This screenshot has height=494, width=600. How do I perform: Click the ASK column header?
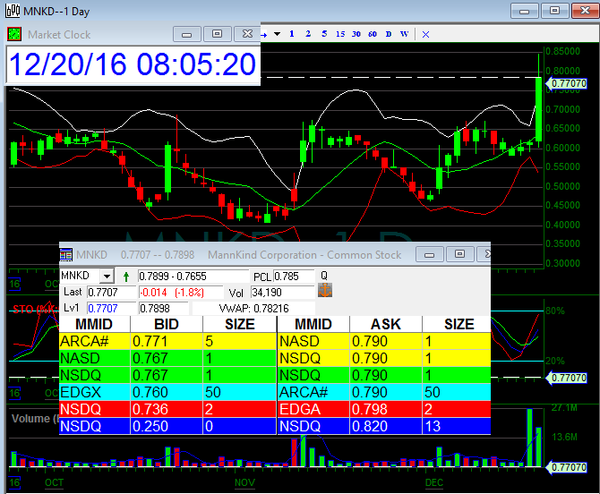click(386, 323)
